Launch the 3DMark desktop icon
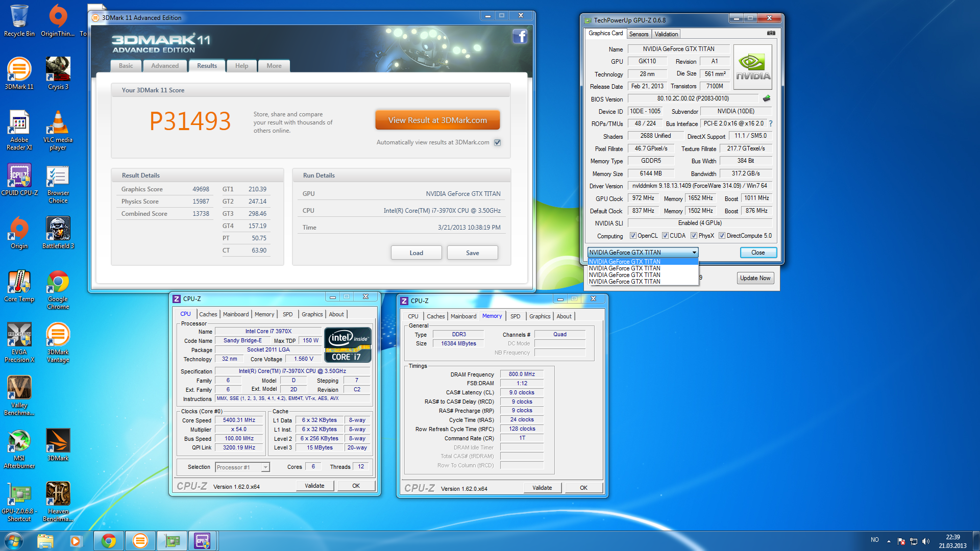 tap(58, 445)
